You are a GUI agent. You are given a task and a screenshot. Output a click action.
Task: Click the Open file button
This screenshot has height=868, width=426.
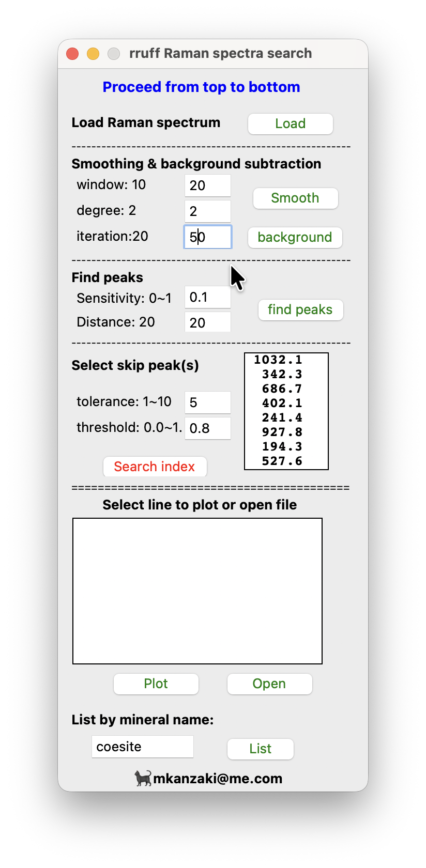pos(269,684)
